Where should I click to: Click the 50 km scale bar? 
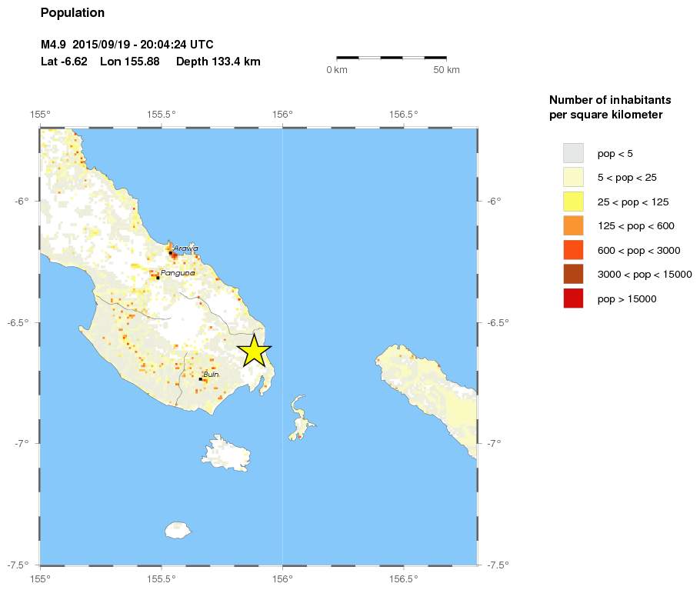[x=392, y=58]
